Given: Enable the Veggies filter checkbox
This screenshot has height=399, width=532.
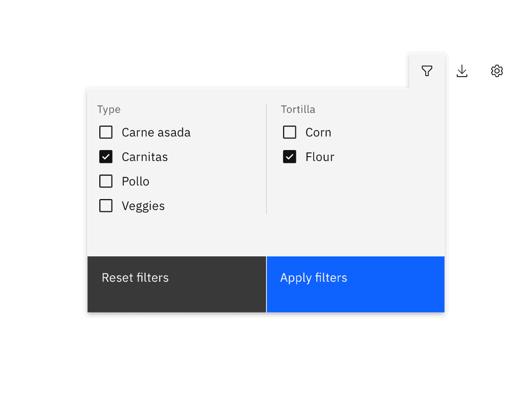Looking at the screenshot, I should 106,206.
